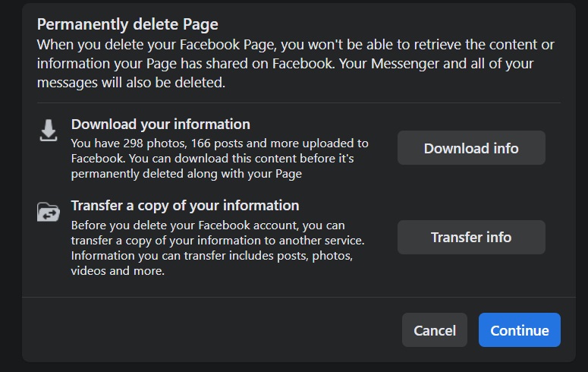The image size is (588, 372).
Task: Click the Download info button
Action: [x=471, y=148]
